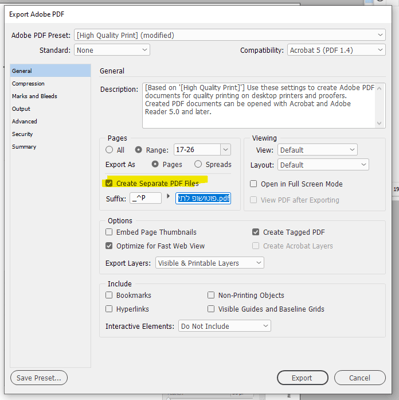Screen dimensions: 399x400
Task: Open the Layout dropdown under Viewing
Action: pos(323,165)
